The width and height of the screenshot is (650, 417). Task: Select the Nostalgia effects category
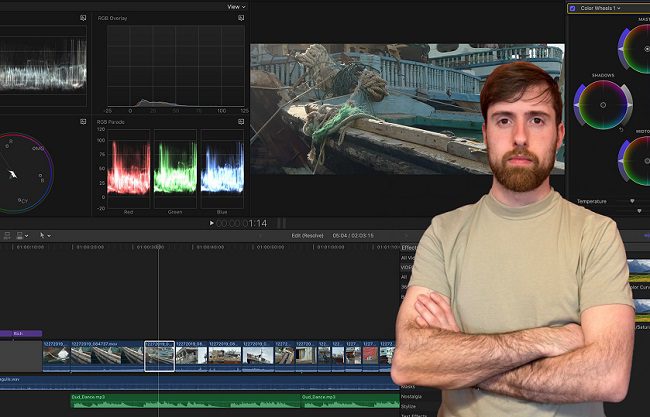coord(411,396)
